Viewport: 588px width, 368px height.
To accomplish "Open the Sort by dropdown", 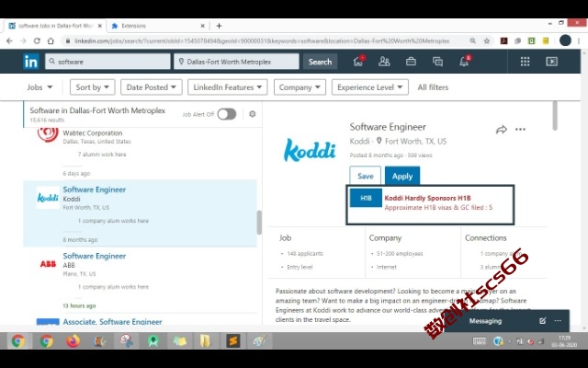I will tap(92, 87).
